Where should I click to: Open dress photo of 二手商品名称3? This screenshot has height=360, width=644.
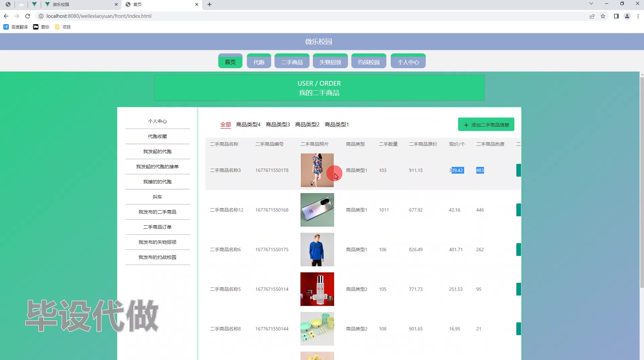coord(317,170)
